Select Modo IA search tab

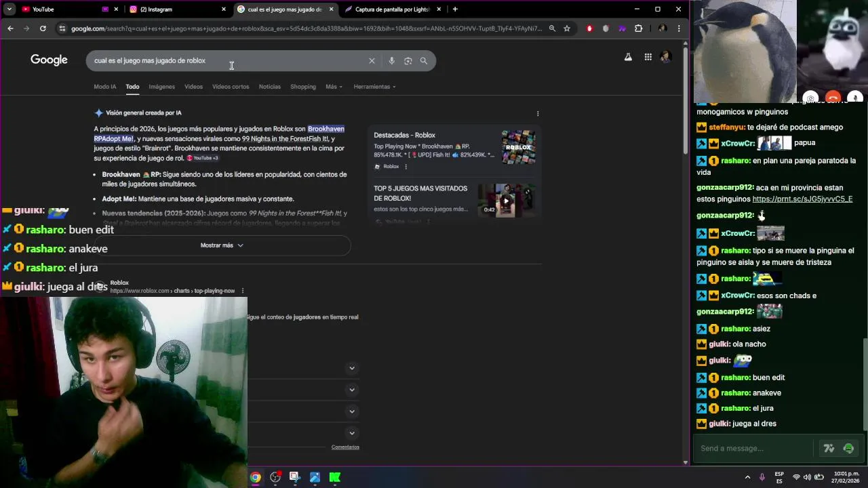[x=105, y=87]
